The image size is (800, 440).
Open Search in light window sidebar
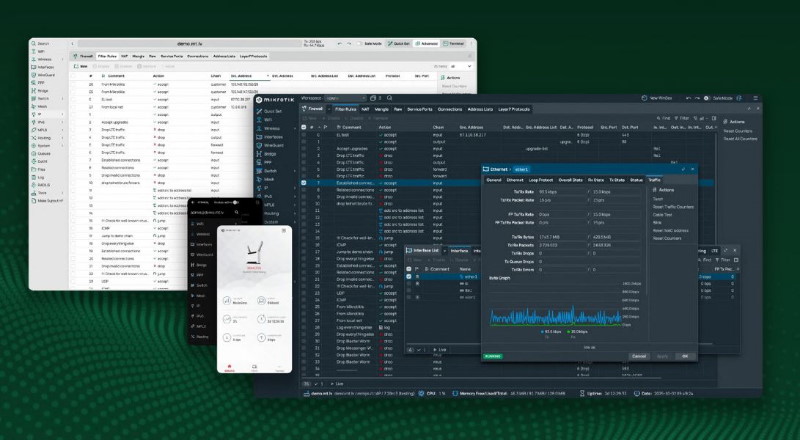point(40,44)
